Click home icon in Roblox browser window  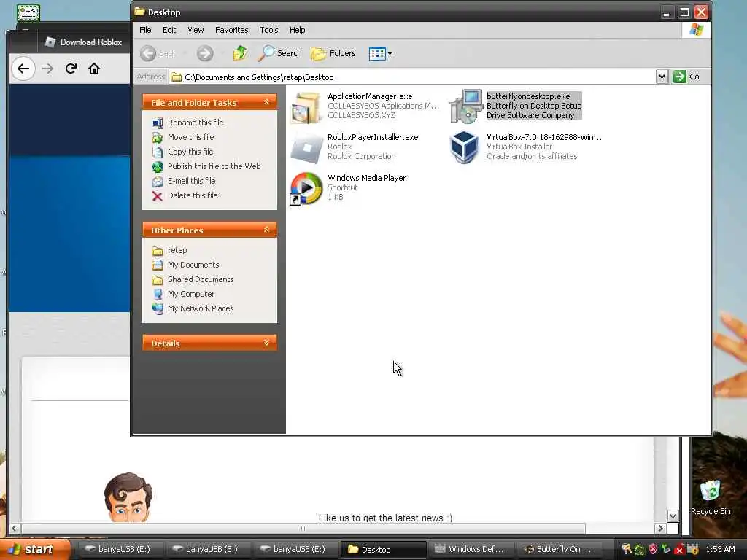pos(94,69)
